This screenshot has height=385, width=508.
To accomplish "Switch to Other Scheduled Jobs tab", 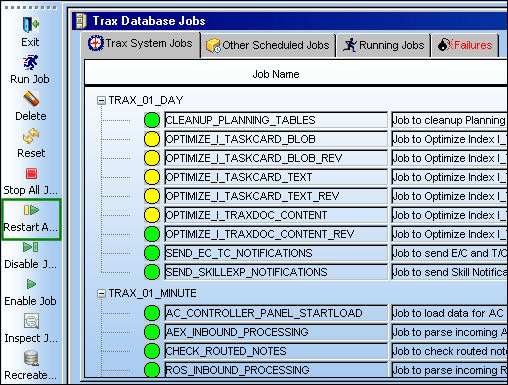I will pyautogui.click(x=268, y=45).
